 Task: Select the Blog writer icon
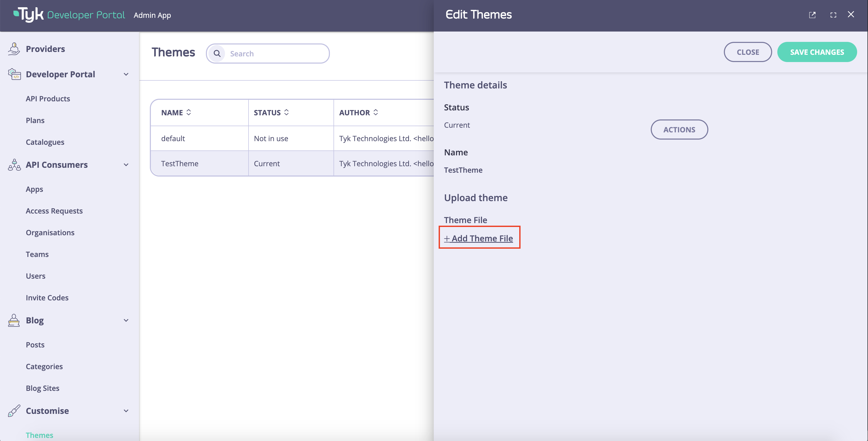[x=13, y=320]
